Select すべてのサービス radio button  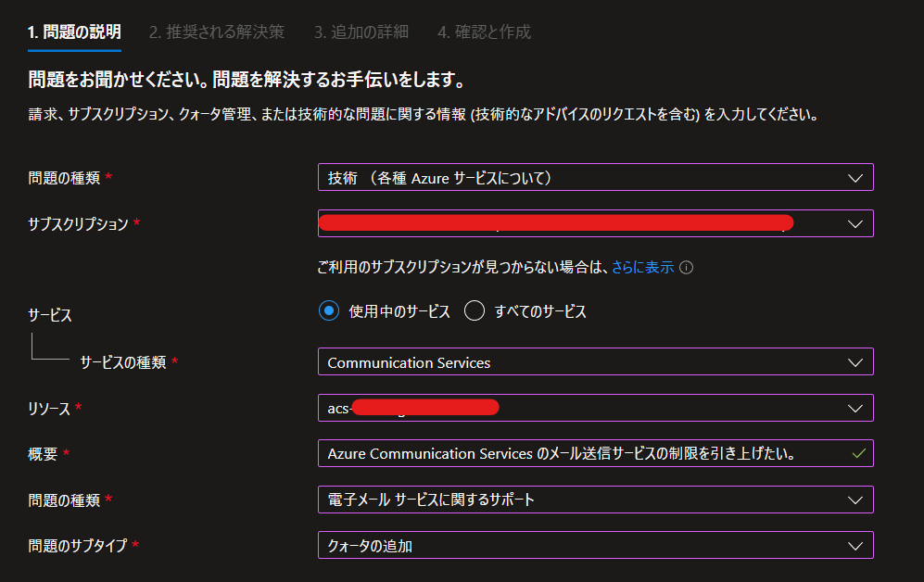[x=475, y=310]
